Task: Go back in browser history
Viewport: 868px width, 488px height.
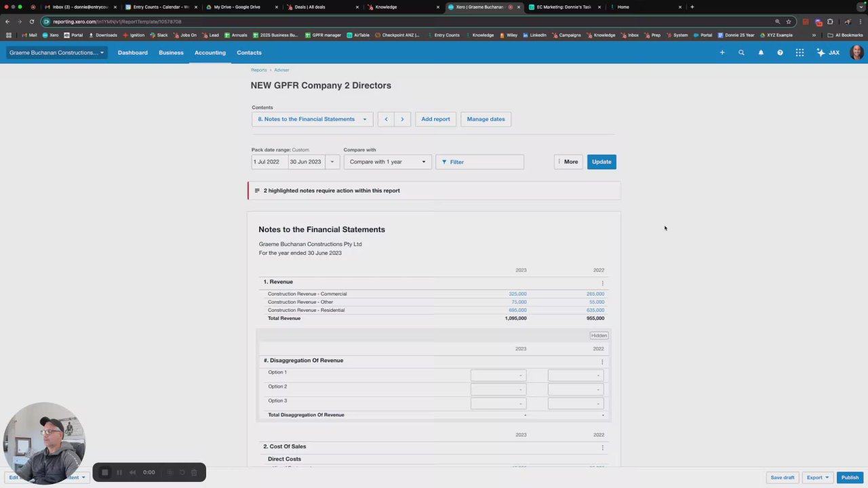Action: pyautogui.click(x=7, y=22)
